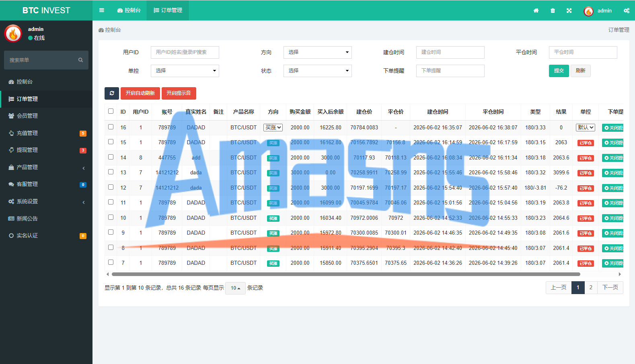635x364 pixels.
Task: Click the search icon in sidebar menu search
Action: click(x=80, y=60)
